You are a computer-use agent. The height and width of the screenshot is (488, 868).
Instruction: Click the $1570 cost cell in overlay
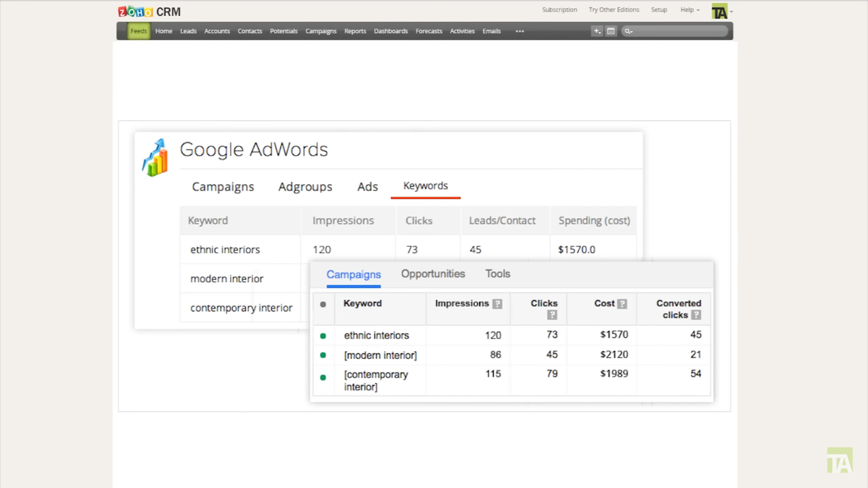click(614, 335)
